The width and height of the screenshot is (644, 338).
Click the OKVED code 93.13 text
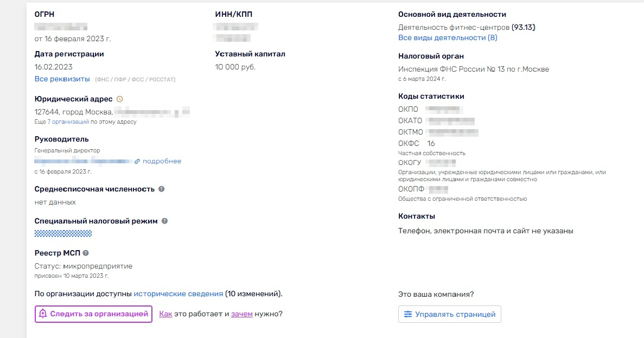(523, 28)
